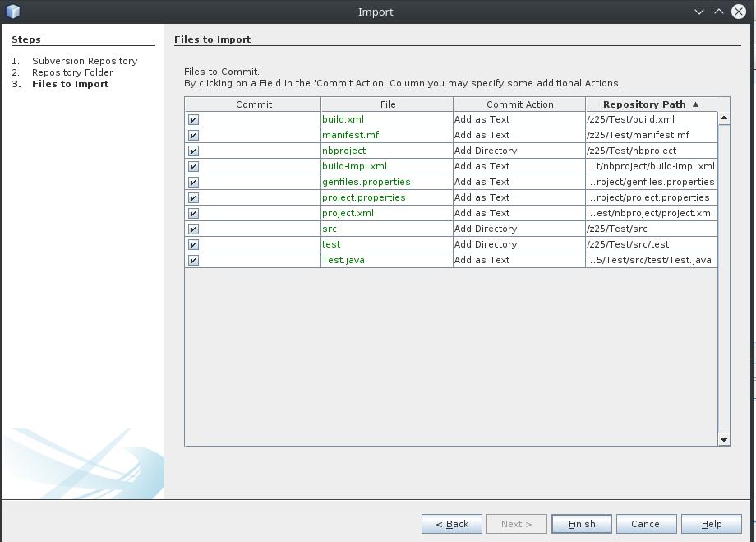Select Test.java file name cell

pos(387,260)
